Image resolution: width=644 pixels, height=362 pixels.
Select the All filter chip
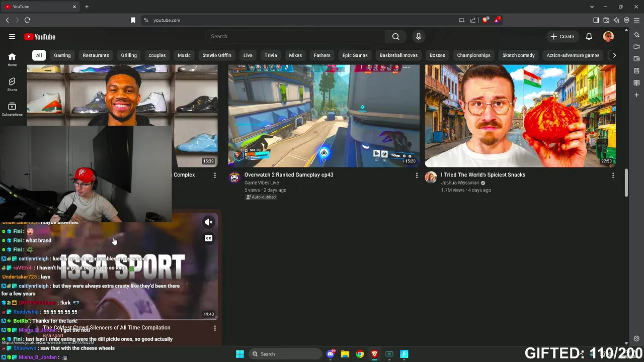pyautogui.click(x=39, y=55)
